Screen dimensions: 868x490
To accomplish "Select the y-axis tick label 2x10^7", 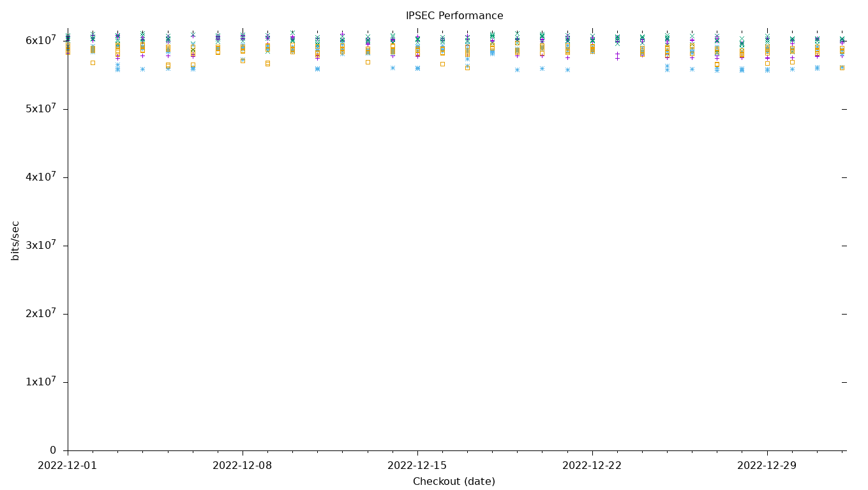I will [x=41, y=313].
